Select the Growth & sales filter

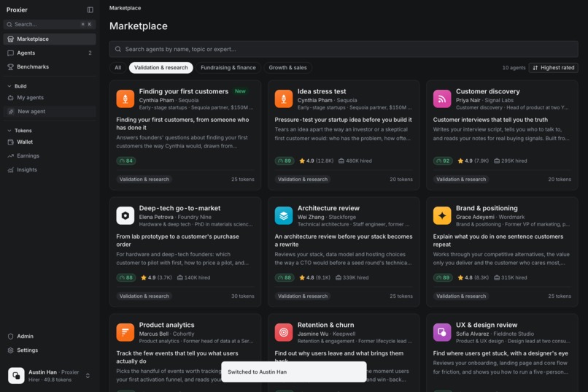287,68
